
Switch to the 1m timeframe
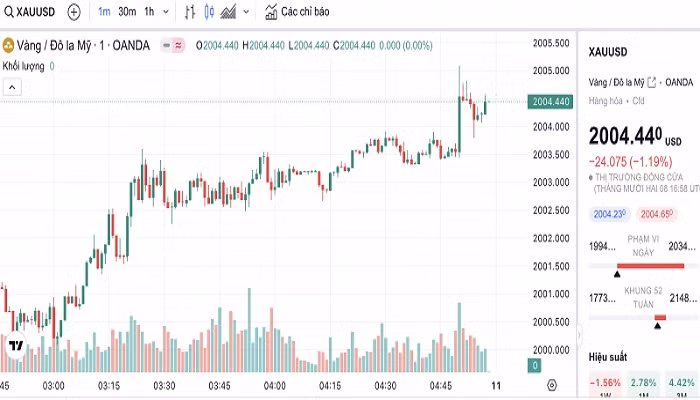click(105, 12)
